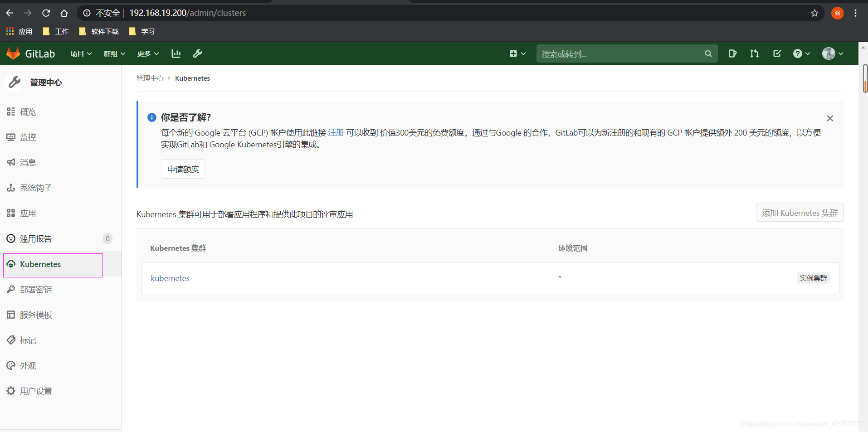The image size is (868, 432).
Task: Click the 注册 link in the notice
Action: pyautogui.click(x=336, y=132)
